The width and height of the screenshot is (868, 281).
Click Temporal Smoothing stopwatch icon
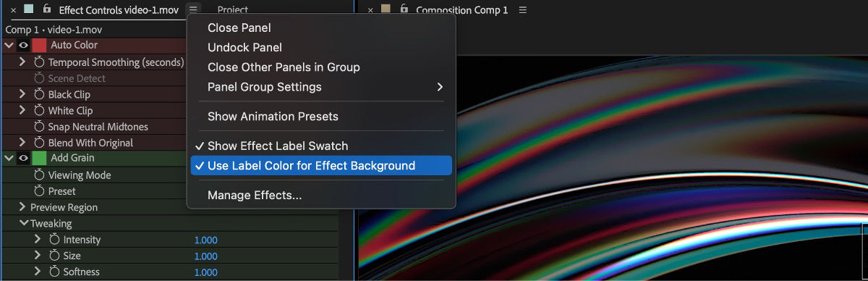(x=39, y=62)
